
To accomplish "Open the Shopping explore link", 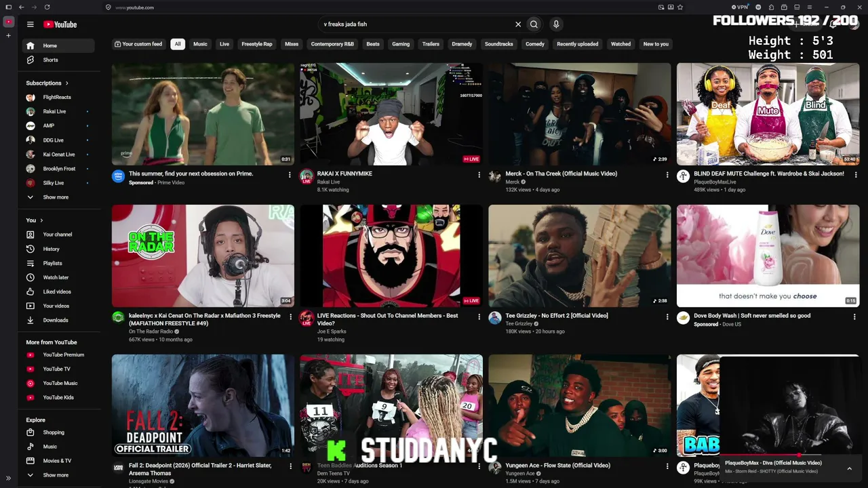I will click(x=54, y=432).
